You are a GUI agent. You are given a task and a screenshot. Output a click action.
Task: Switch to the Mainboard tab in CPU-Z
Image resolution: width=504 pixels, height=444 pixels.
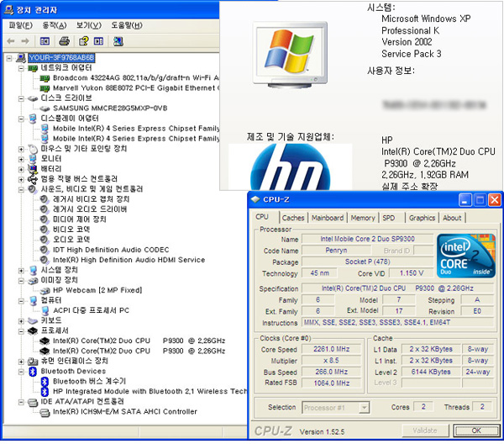click(328, 218)
